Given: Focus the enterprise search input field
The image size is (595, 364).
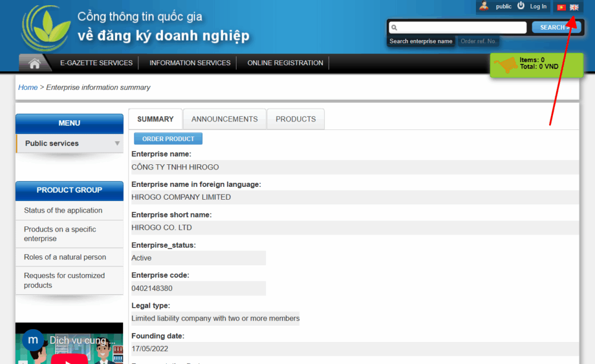Looking at the screenshot, I should [458, 27].
